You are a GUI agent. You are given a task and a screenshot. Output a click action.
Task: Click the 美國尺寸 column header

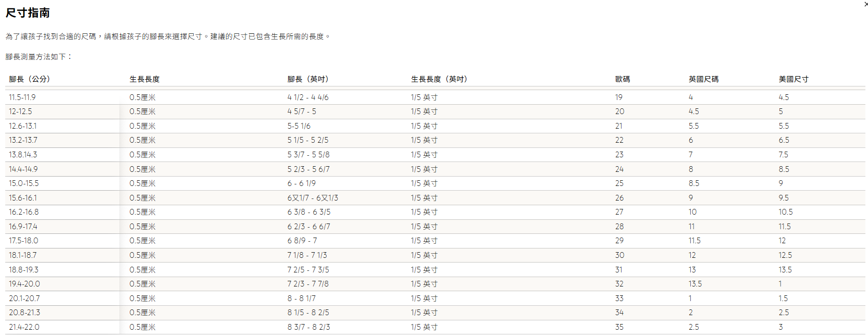point(793,79)
